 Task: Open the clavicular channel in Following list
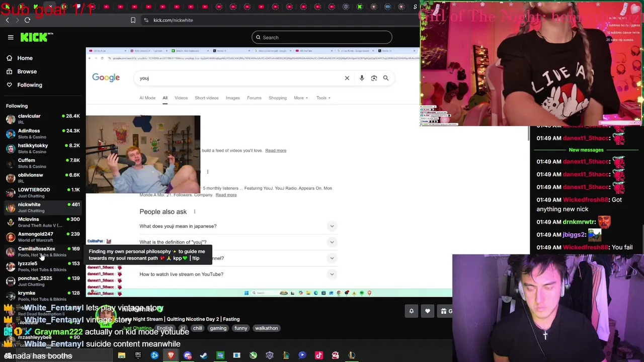pyautogui.click(x=43, y=119)
